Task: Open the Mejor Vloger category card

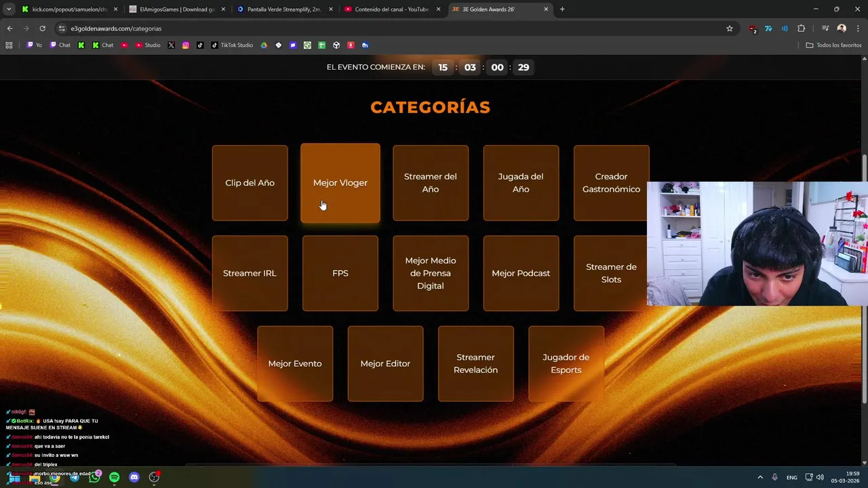Action: click(340, 183)
